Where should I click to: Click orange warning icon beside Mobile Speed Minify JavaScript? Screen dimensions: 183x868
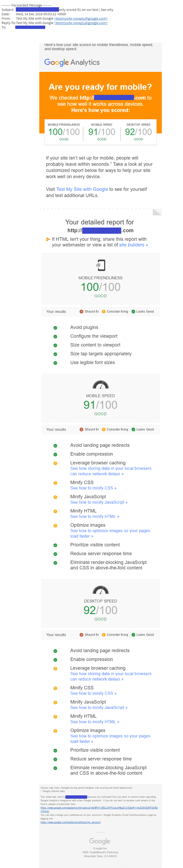55,497
